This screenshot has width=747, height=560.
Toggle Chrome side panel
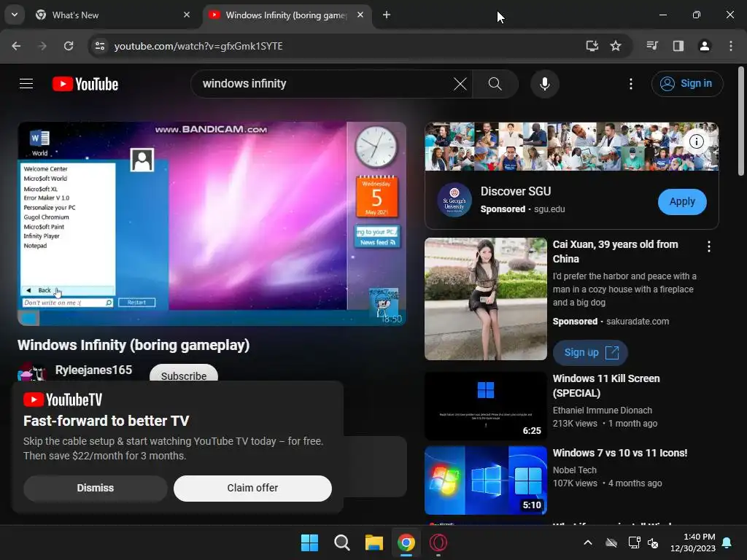click(678, 46)
